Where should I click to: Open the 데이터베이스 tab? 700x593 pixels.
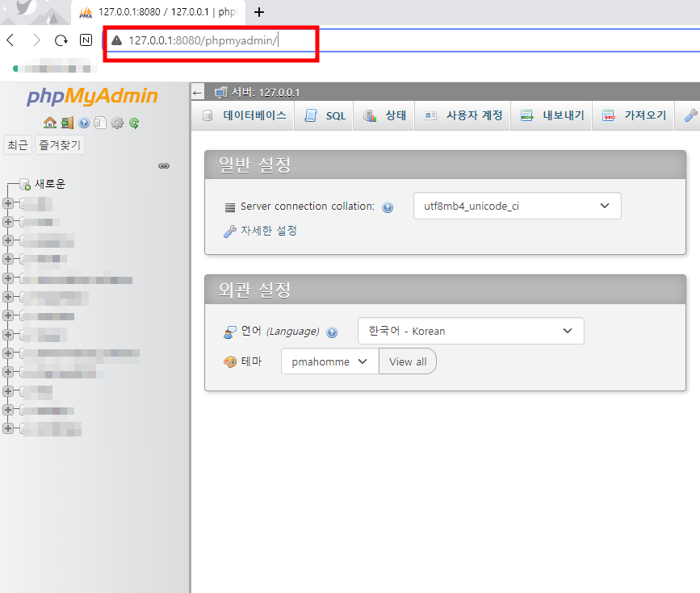pos(244,115)
